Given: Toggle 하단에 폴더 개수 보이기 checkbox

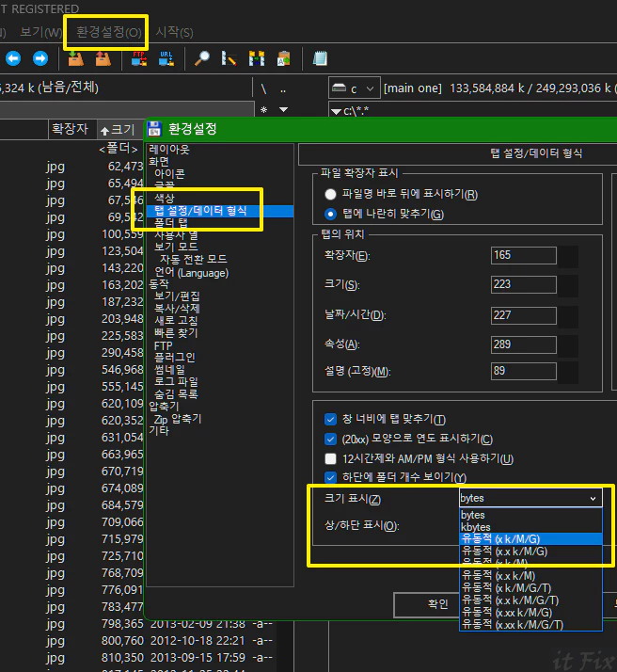Looking at the screenshot, I should click(330, 477).
